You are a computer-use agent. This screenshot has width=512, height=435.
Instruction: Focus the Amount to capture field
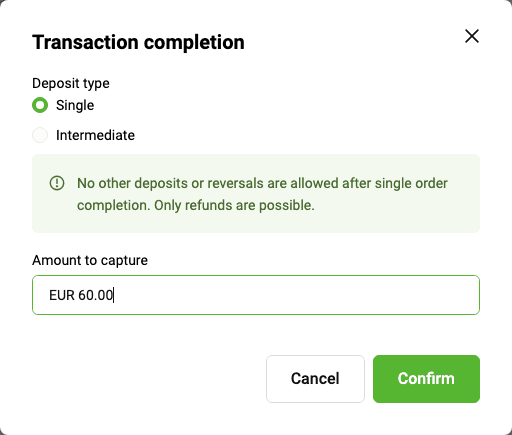(256, 295)
